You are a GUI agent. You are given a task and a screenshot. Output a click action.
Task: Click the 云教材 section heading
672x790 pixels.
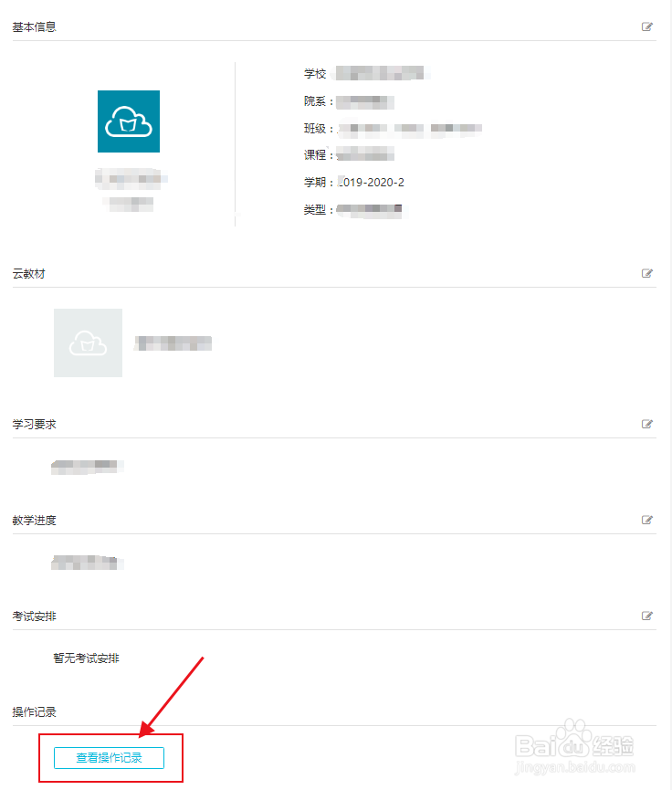coord(28,274)
